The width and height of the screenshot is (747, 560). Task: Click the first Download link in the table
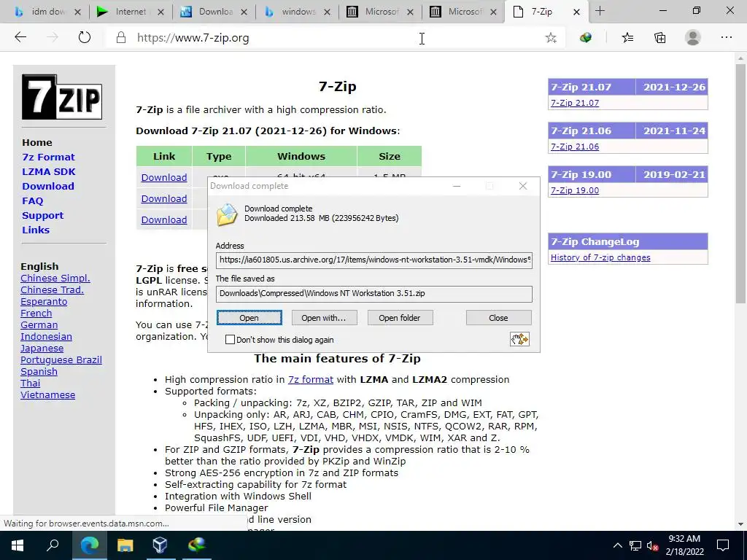[x=164, y=178]
